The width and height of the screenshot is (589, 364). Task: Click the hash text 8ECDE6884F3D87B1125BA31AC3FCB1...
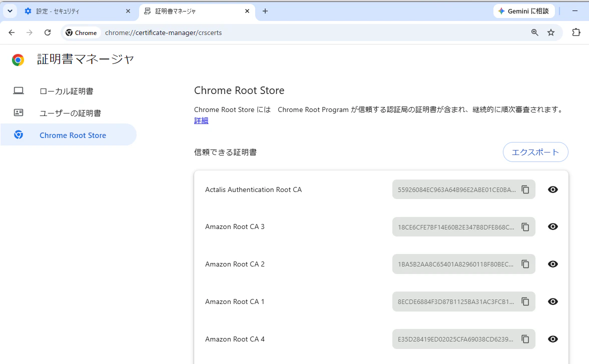pos(456,301)
